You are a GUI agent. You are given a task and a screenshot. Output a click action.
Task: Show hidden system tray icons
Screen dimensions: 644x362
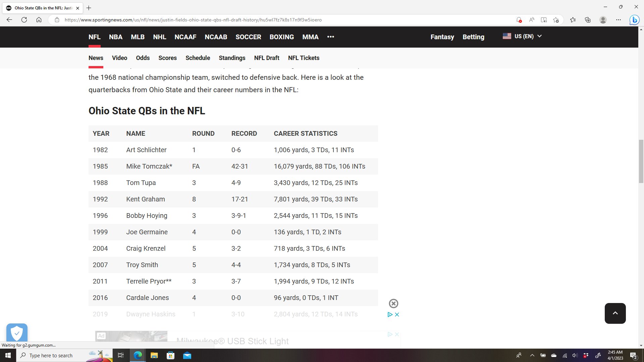point(532,355)
